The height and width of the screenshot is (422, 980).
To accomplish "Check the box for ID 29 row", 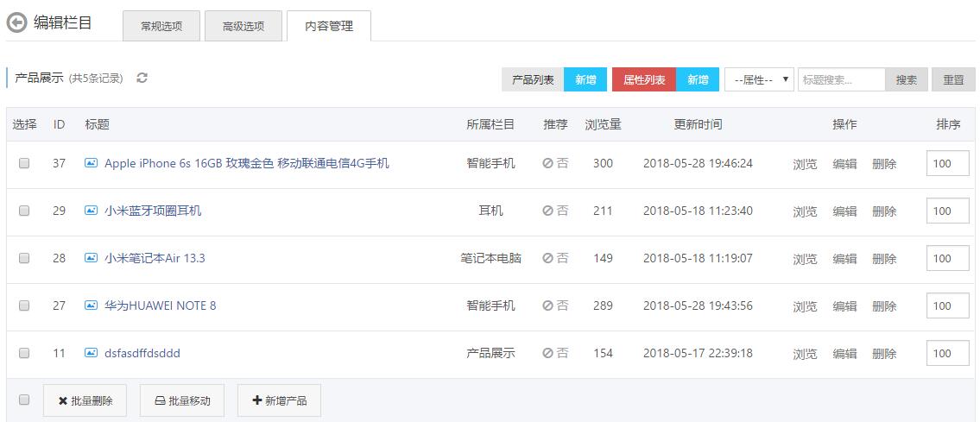I will point(24,211).
